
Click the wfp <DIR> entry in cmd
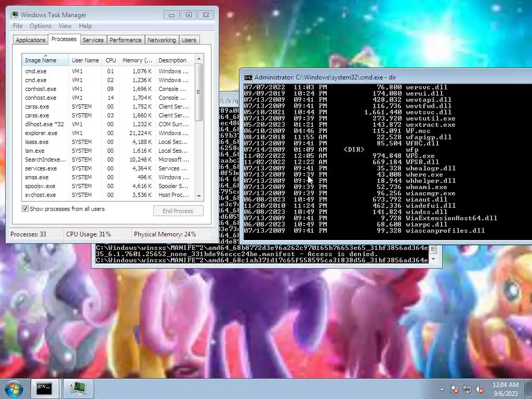pos(412,150)
